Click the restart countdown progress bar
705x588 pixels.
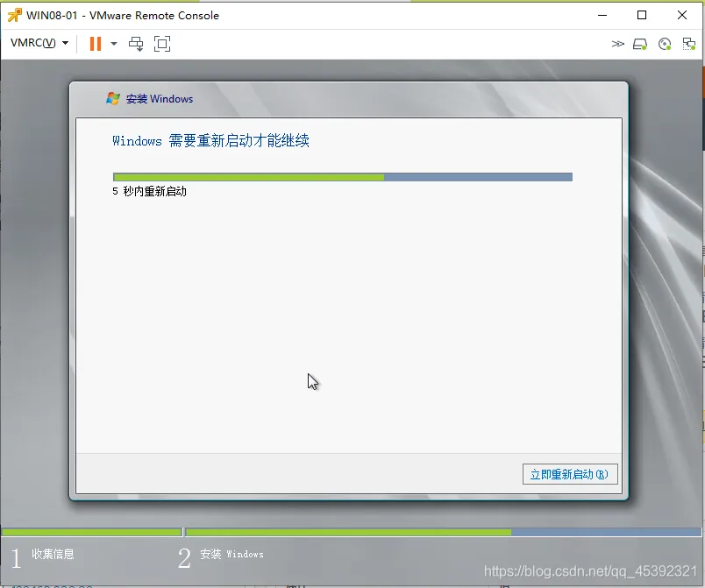click(343, 177)
